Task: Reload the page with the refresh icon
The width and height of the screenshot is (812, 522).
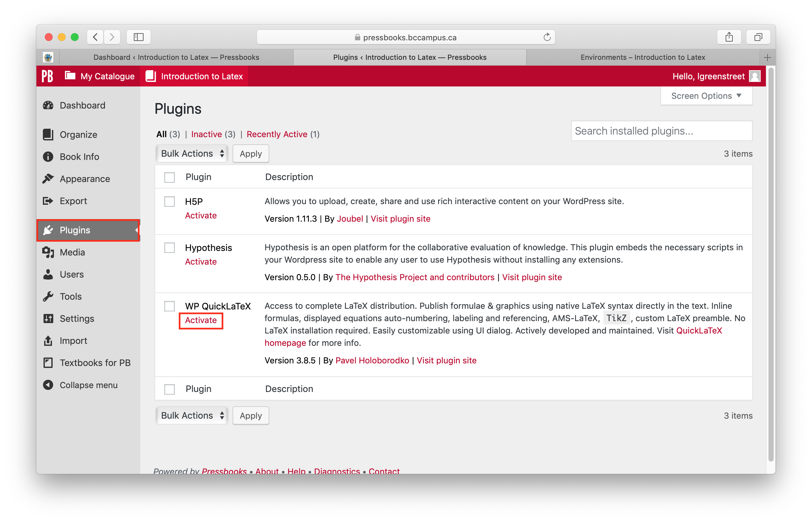Action: click(x=547, y=37)
